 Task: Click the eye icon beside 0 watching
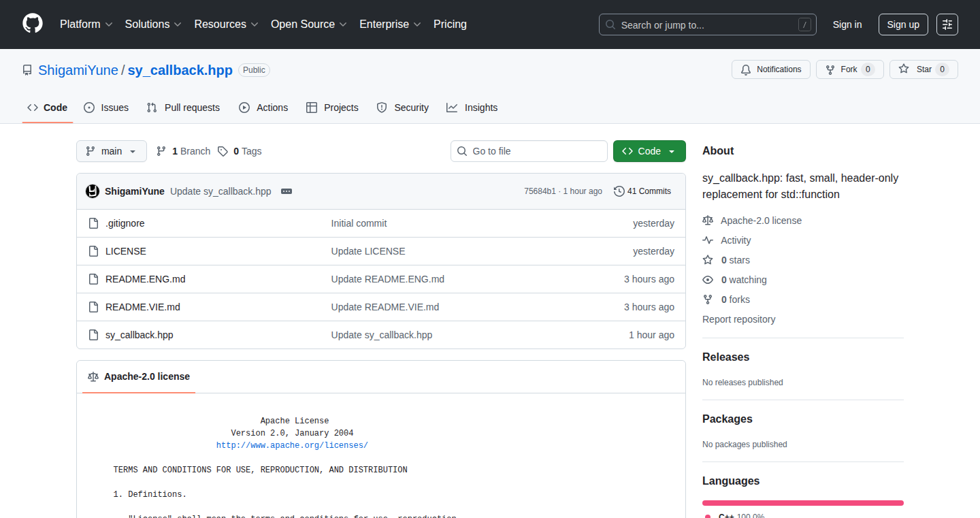point(708,280)
